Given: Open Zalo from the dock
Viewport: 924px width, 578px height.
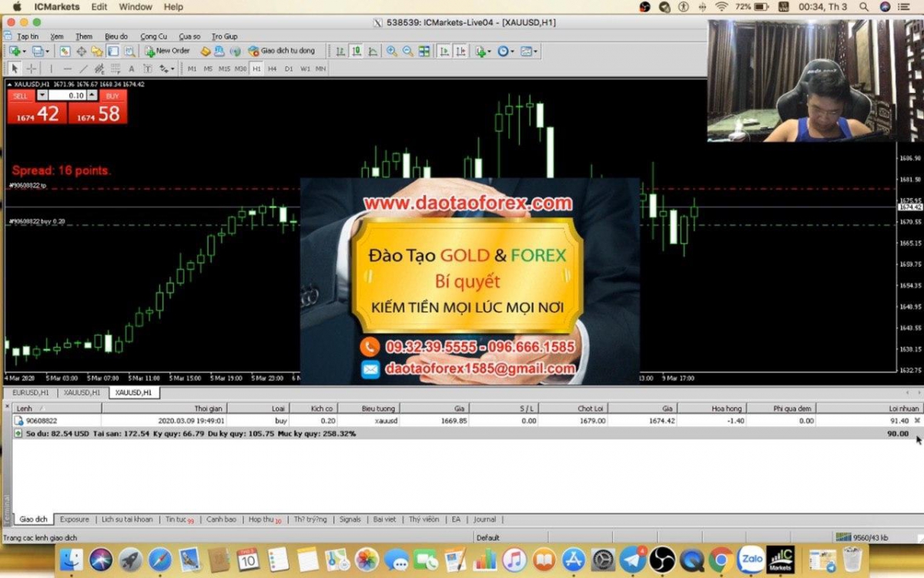Looking at the screenshot, I should [751, 559].
